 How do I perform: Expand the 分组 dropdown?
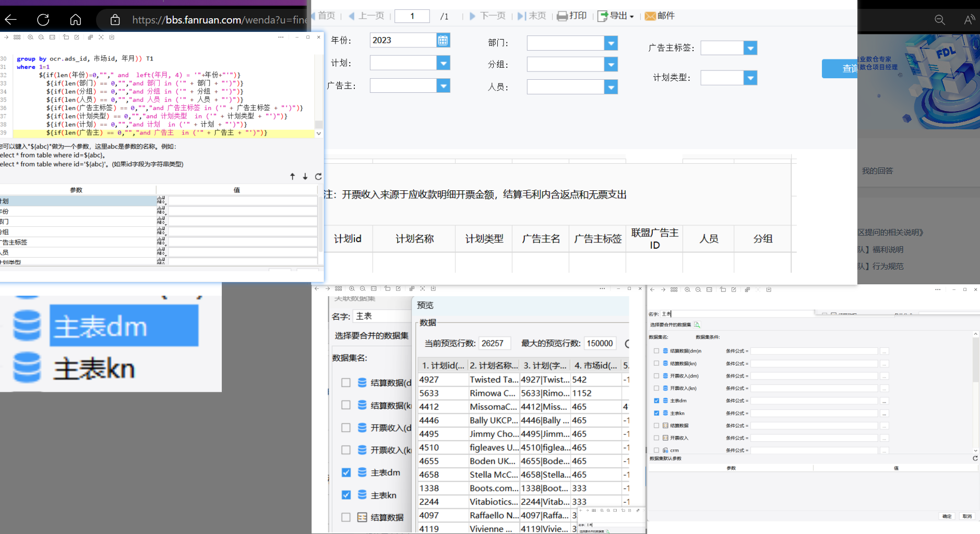[611, 64]
